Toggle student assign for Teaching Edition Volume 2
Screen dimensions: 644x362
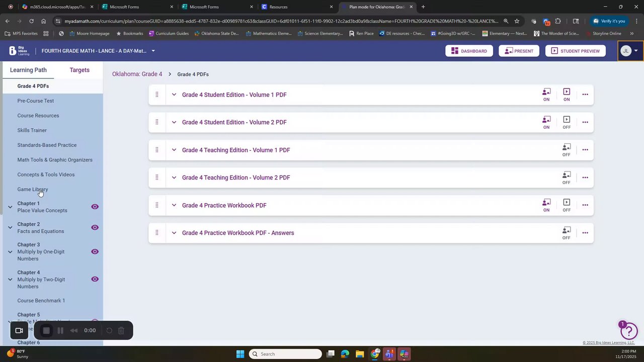pyautogui.click(x=567, y=177)
